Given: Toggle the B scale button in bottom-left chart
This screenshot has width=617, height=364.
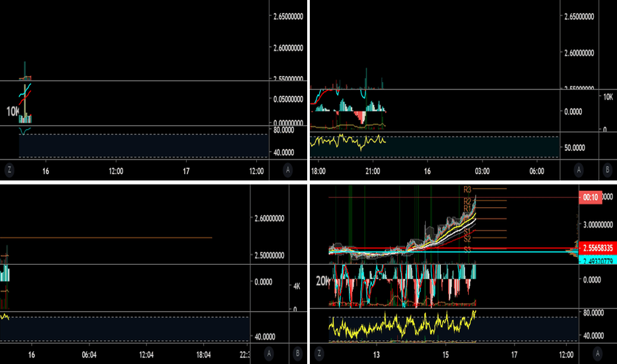Looking at the screenshot, I should 297,354.
